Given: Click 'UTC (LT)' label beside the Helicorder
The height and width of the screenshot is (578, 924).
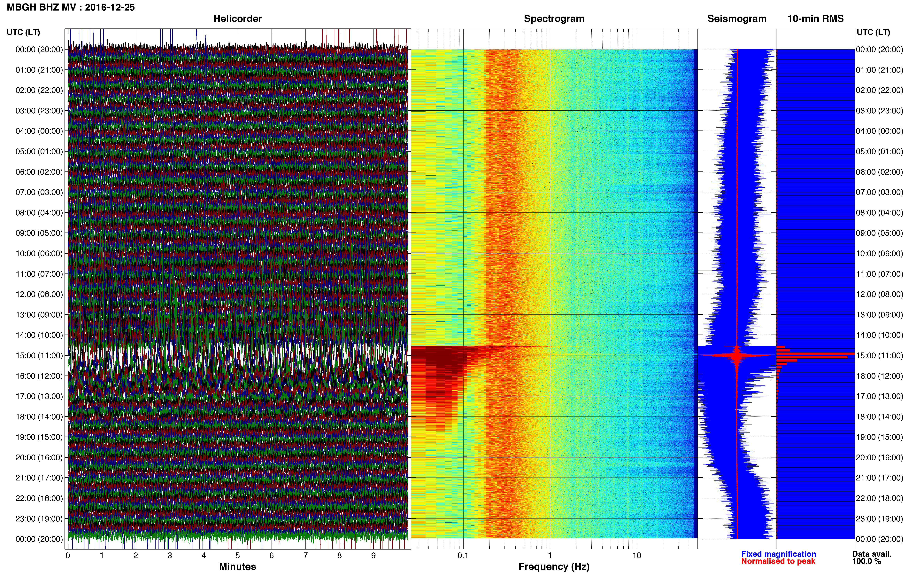Looking at the screenshot, I should pos(23,32).
